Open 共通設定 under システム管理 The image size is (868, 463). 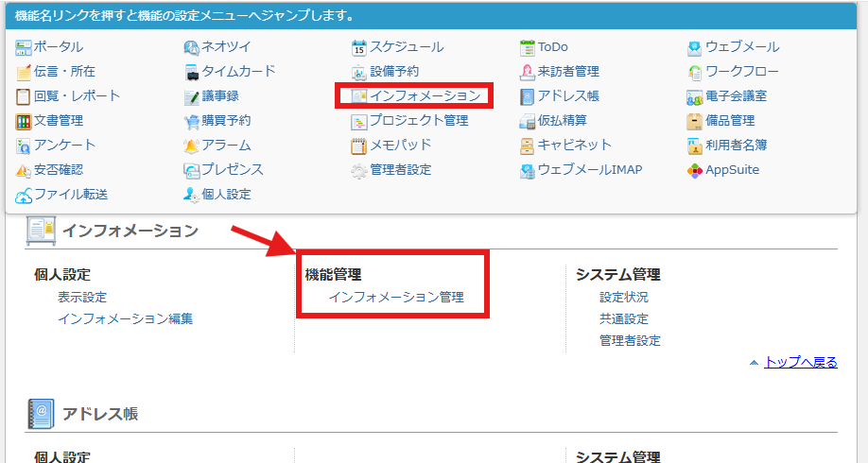tap(624, 318)
